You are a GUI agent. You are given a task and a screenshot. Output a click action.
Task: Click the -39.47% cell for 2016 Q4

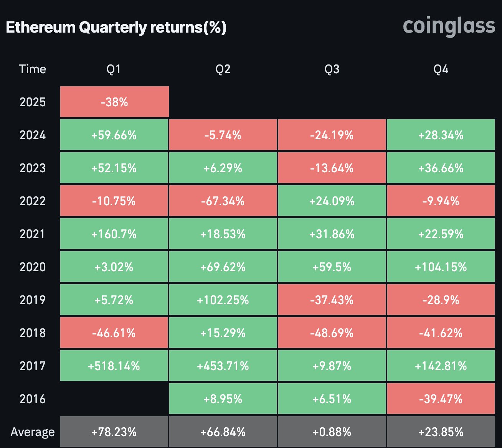[x=441, y=399]
